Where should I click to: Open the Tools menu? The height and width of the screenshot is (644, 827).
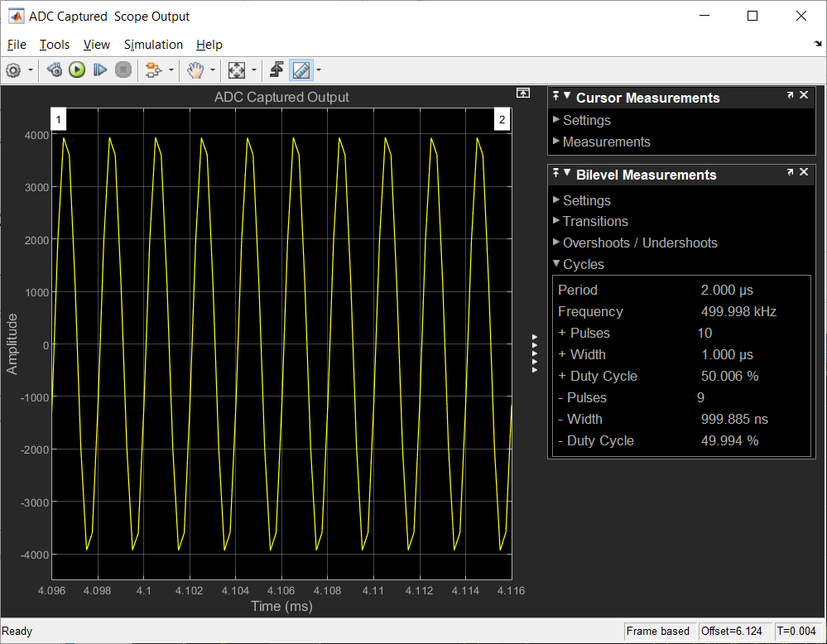55,45
